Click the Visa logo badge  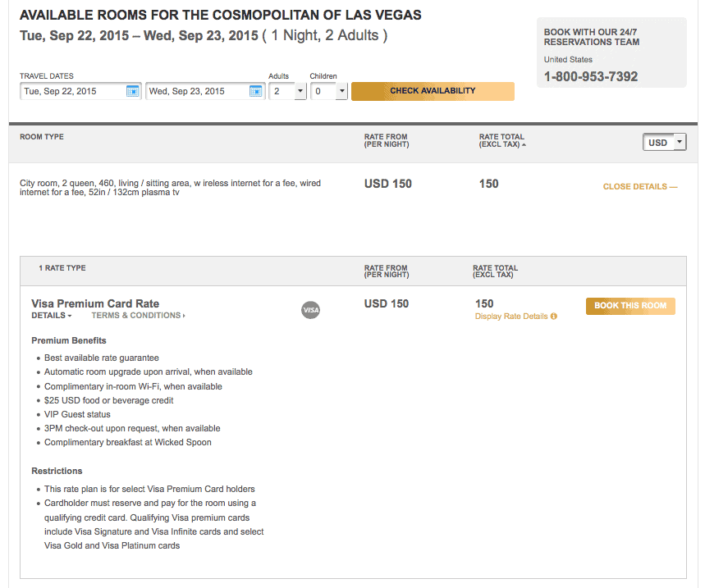click(311, 310)
